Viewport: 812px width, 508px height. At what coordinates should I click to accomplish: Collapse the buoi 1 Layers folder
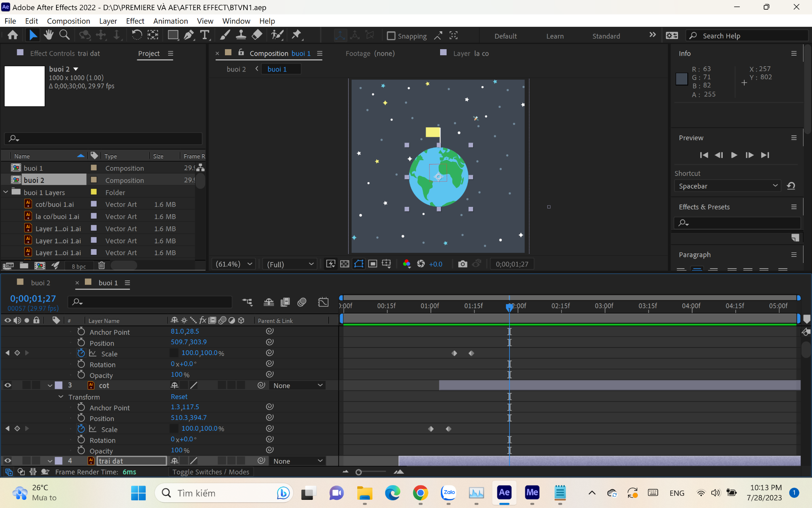(x=6, y=192)
